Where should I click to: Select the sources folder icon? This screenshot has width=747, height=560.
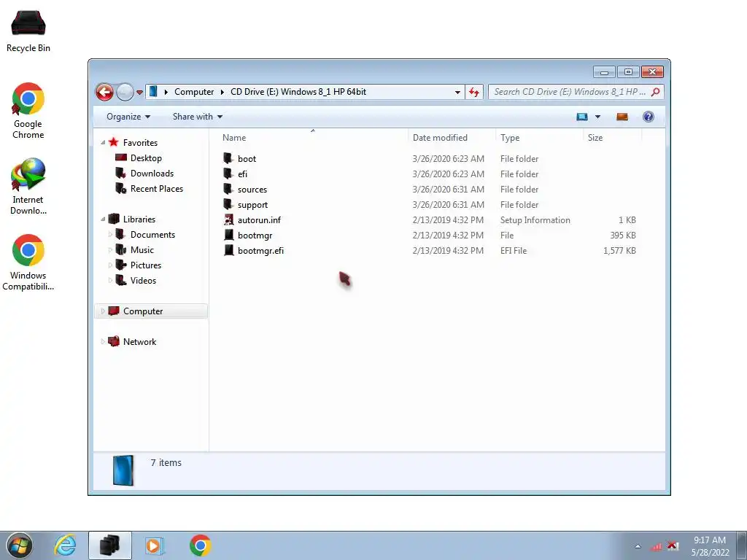228,189
